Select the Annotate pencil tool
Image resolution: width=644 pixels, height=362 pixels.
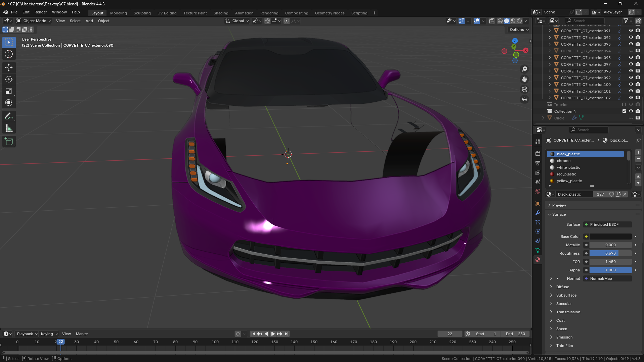pos(9,116)
